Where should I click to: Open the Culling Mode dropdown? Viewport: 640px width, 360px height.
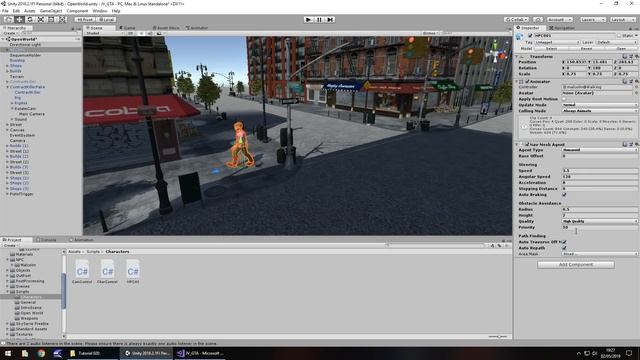tap(600, 111)
